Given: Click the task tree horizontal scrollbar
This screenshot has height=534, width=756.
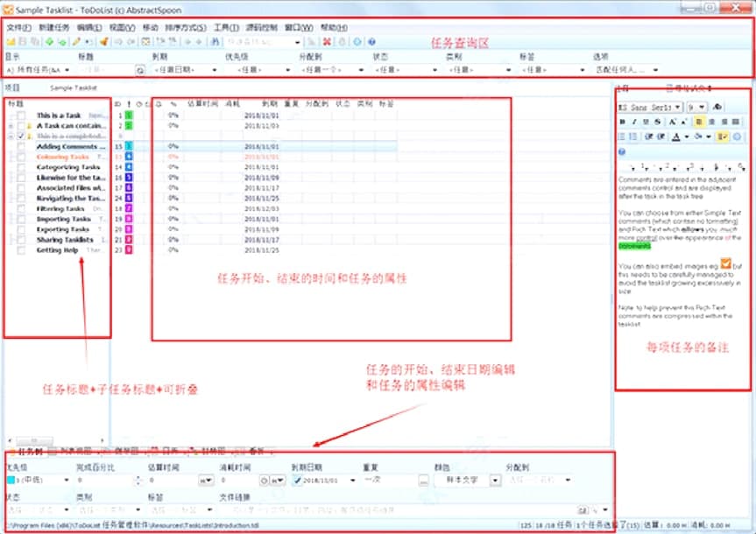Looking at the screenshot, I should 56,440.
